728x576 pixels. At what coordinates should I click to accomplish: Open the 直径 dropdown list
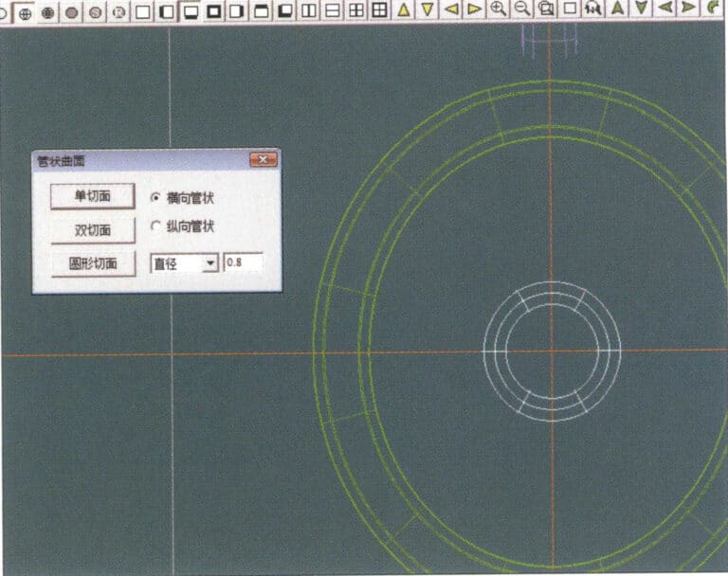point(210,263)
